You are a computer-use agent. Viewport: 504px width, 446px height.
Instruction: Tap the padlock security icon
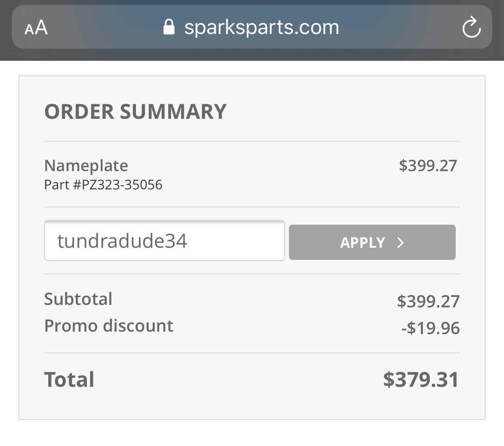(x=169, y=27)
